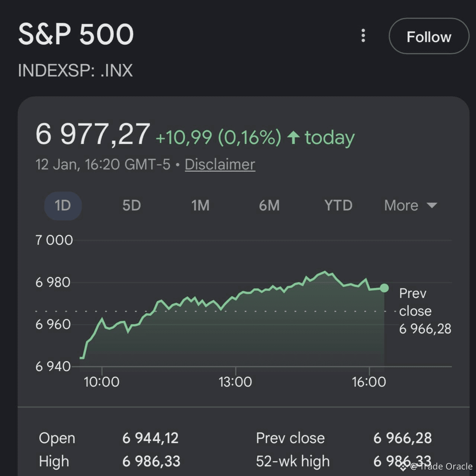Viewport: 476px width, 476px height.
Task: Click the S&P 500 title
Action: pos(76,34)
